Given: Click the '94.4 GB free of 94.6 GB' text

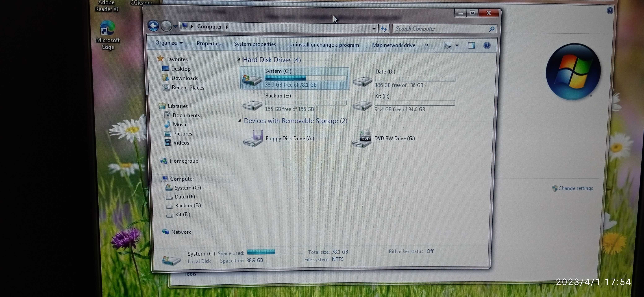Looking at the screenshot, I should (400, 109).
